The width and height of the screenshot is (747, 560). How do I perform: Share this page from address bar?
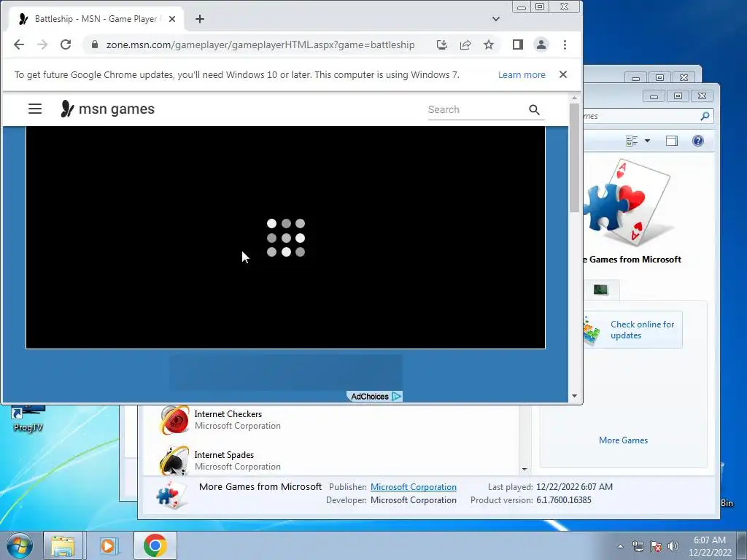(465, 44)
